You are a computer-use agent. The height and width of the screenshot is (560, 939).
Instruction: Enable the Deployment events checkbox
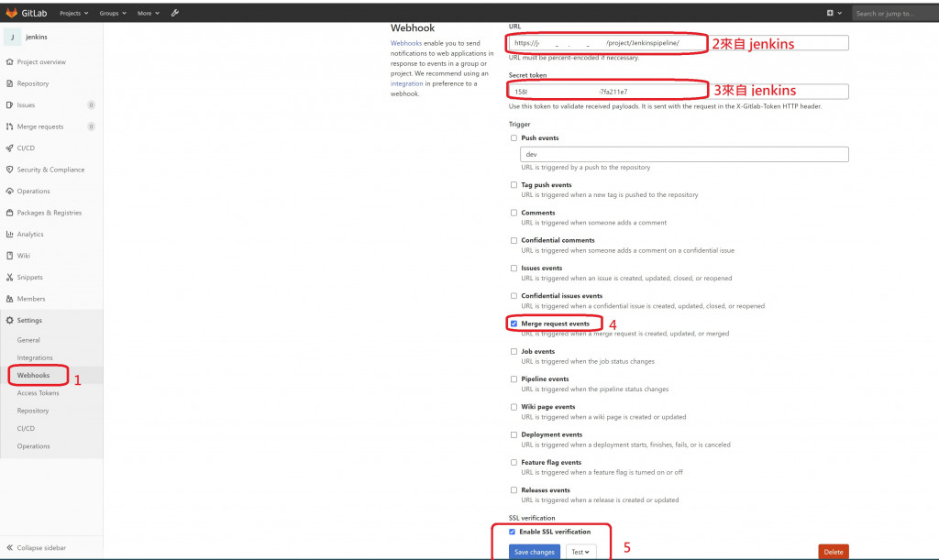pyautogui.click(x=514, y=434)
